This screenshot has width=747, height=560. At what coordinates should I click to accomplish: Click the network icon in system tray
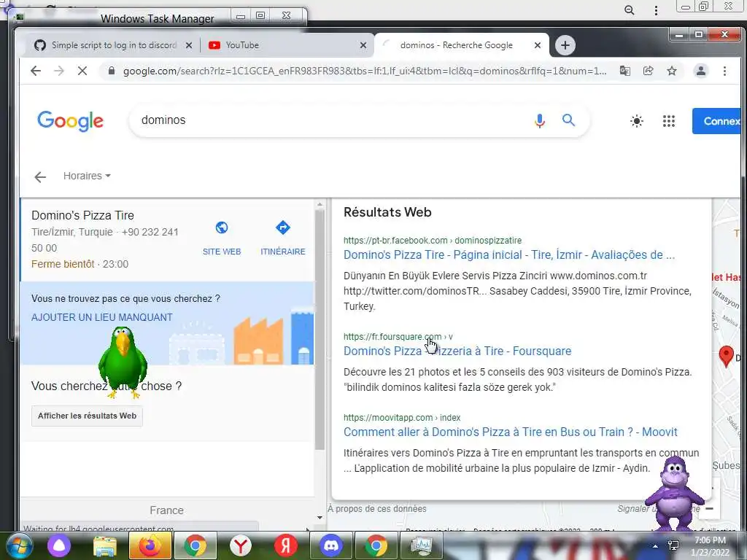[x=673, y=545]
